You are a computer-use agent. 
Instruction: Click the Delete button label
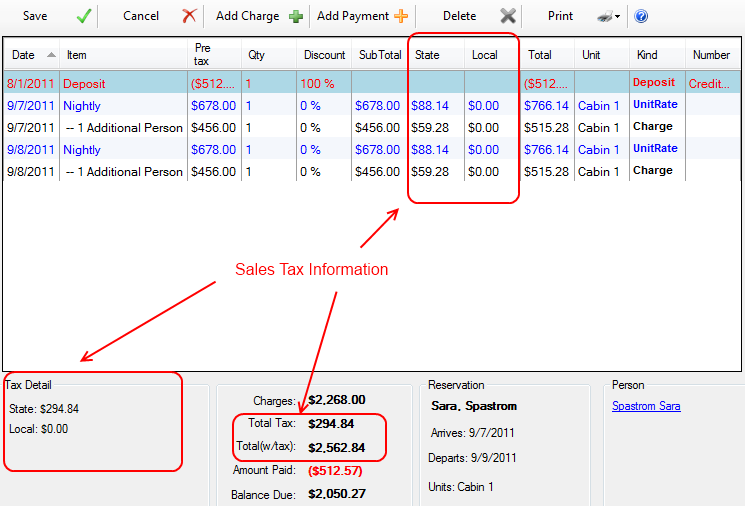459,16
